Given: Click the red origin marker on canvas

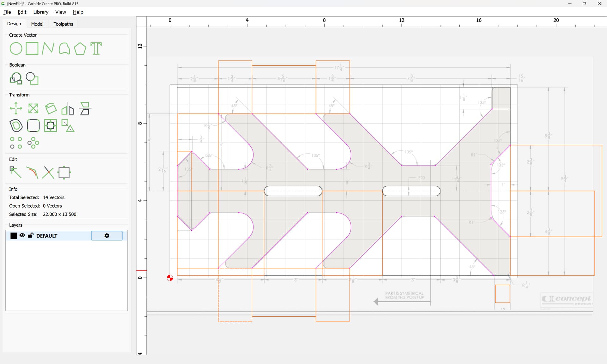Looking at the screenshot, I should pos(170,278).
